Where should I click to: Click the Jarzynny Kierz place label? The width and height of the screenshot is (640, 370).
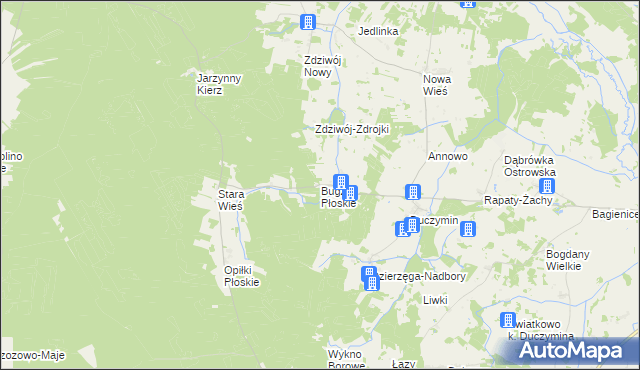(219, 84)
